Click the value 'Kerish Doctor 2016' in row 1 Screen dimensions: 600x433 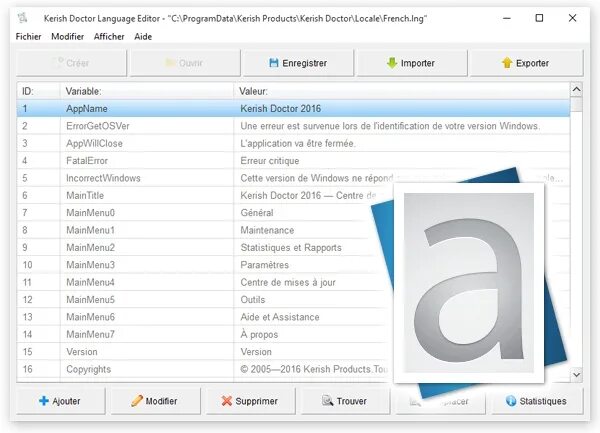(x=280, y=109)
